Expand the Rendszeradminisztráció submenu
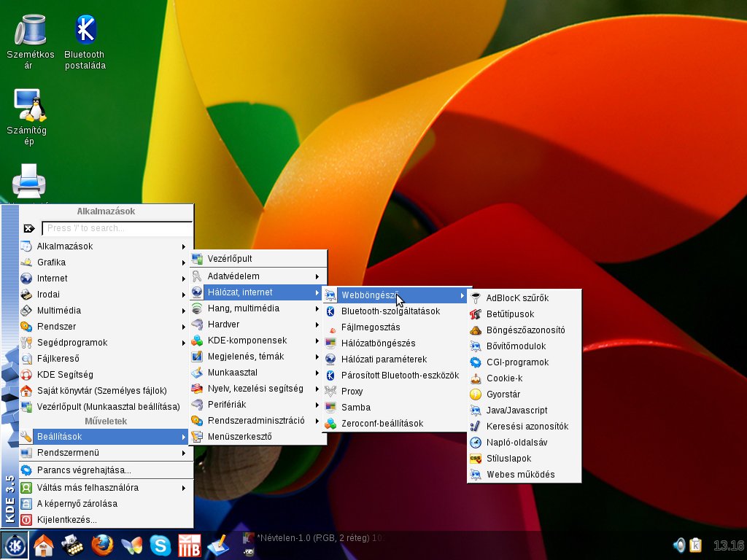Screen dimensions: 747x560 coord(255,421)
